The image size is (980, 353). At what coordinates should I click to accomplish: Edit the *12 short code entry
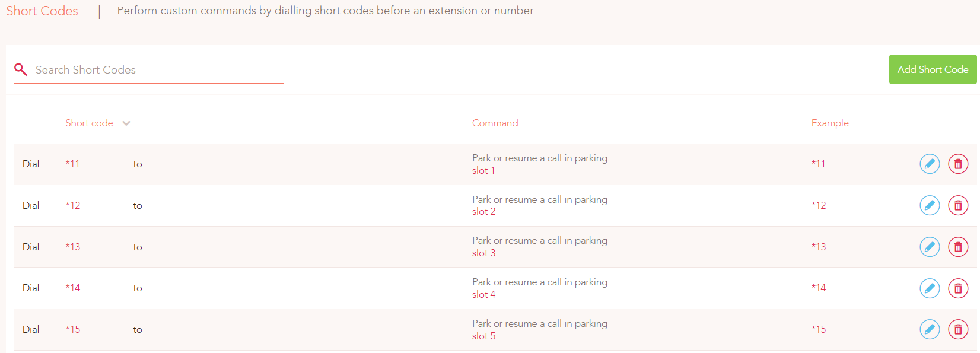point(930,205)
